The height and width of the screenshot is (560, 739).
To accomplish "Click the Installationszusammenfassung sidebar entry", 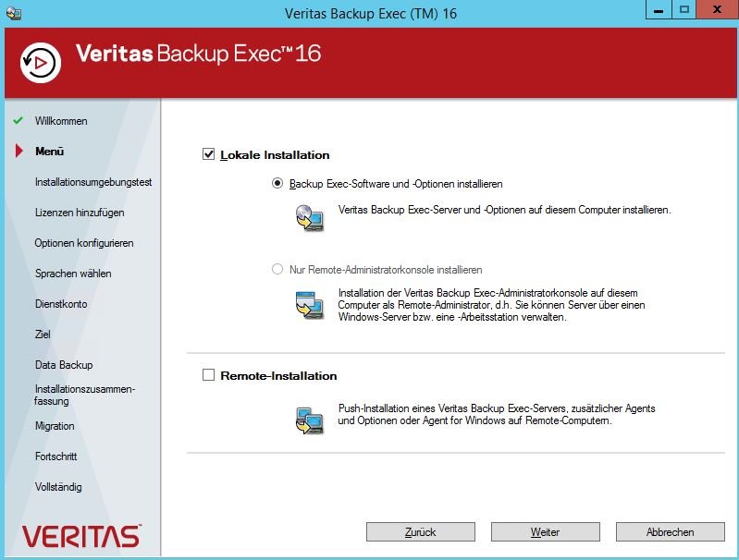I will 84,396.
